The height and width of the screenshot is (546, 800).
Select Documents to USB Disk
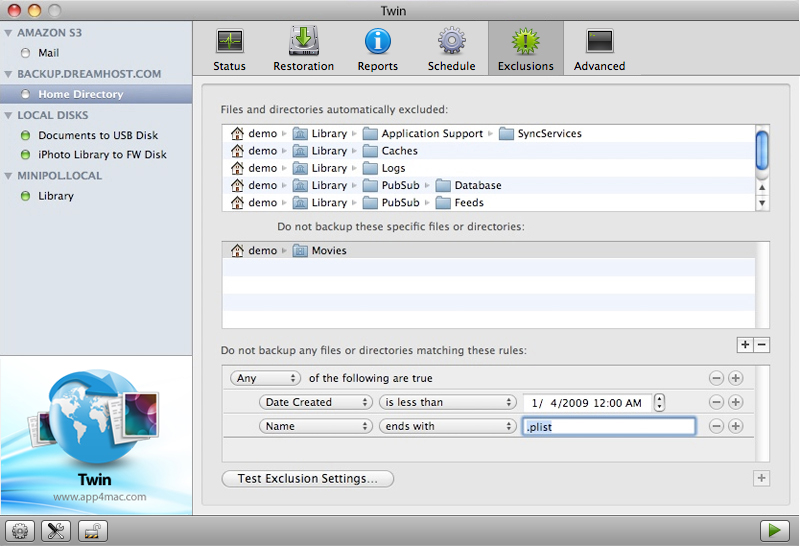point(96,135)
